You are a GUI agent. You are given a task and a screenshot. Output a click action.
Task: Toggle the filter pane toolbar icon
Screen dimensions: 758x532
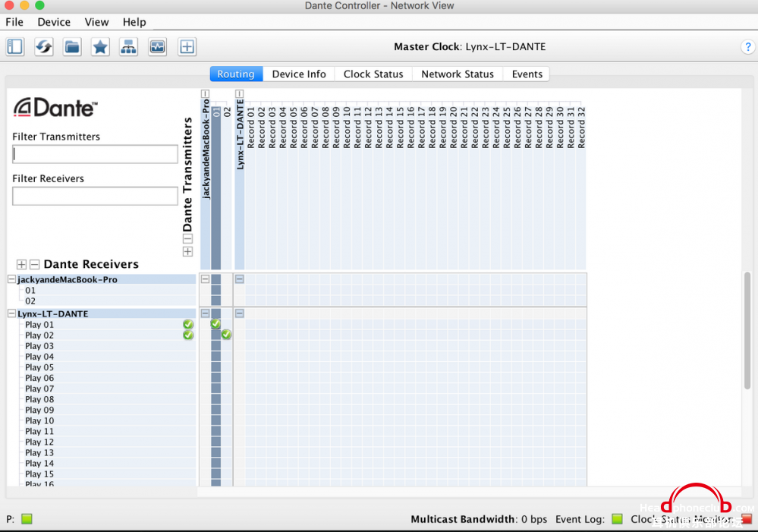pyautogui.click(x=15, y=47)
